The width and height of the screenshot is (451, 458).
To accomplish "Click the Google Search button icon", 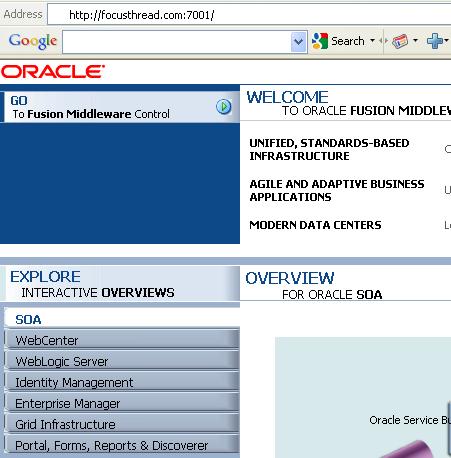I will (320, 41).
